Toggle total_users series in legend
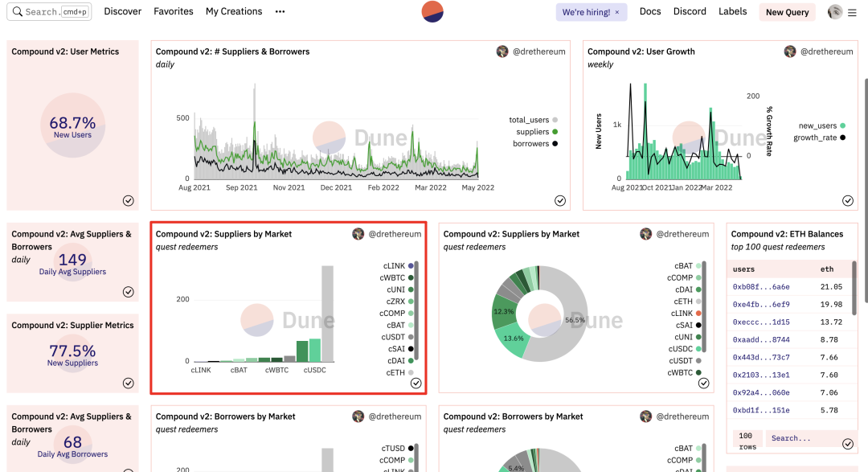The height and width of the screenshot is (472, 868). click(x=533, y=120)
